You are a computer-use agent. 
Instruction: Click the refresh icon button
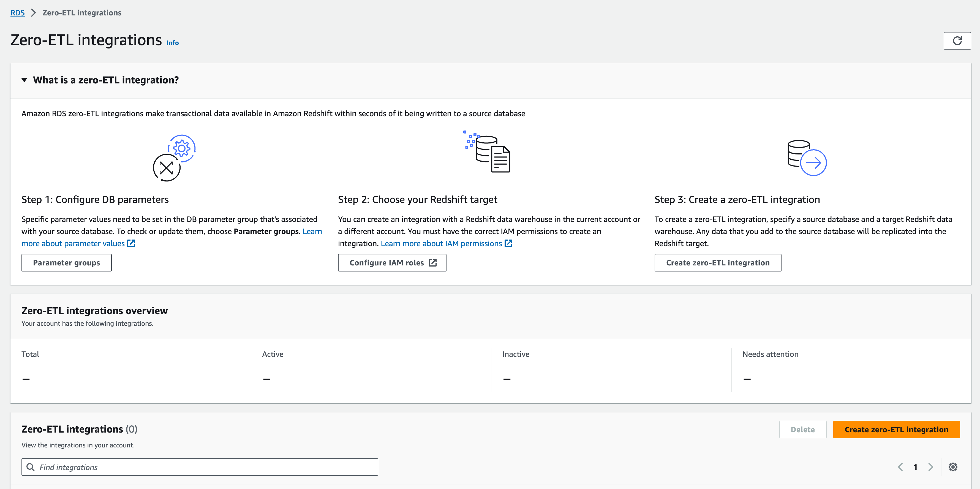coord(957,41)
